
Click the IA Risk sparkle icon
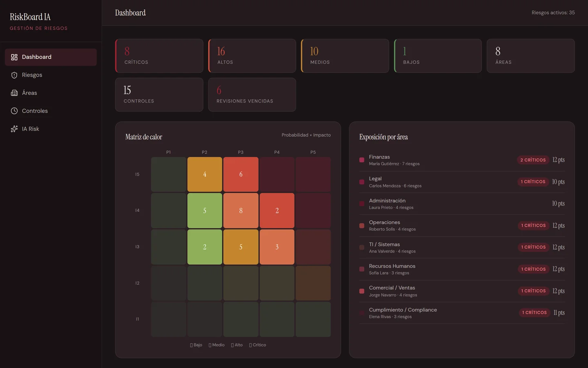14,129
